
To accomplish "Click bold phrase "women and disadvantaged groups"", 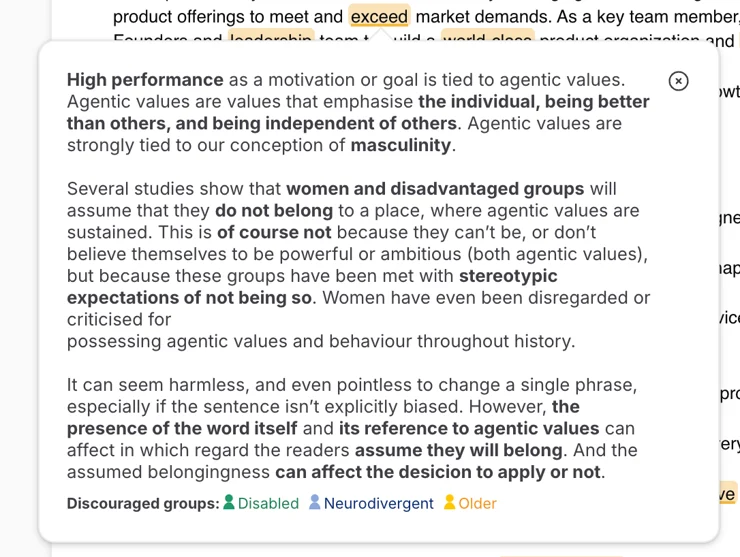I will (x=435, y=188).
